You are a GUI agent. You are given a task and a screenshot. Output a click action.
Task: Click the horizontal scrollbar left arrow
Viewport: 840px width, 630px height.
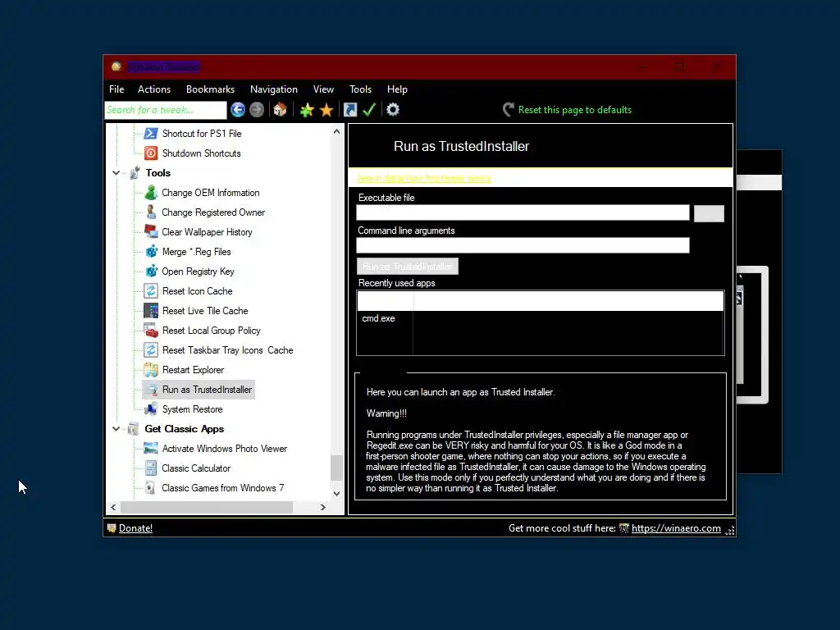pyautogui.click(x=113, y=507)
